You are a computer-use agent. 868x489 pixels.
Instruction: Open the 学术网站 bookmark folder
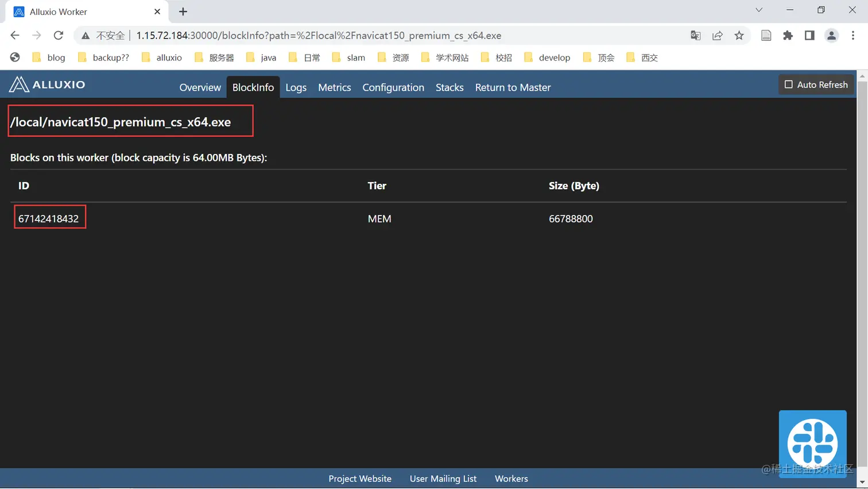tap(445, 57)
